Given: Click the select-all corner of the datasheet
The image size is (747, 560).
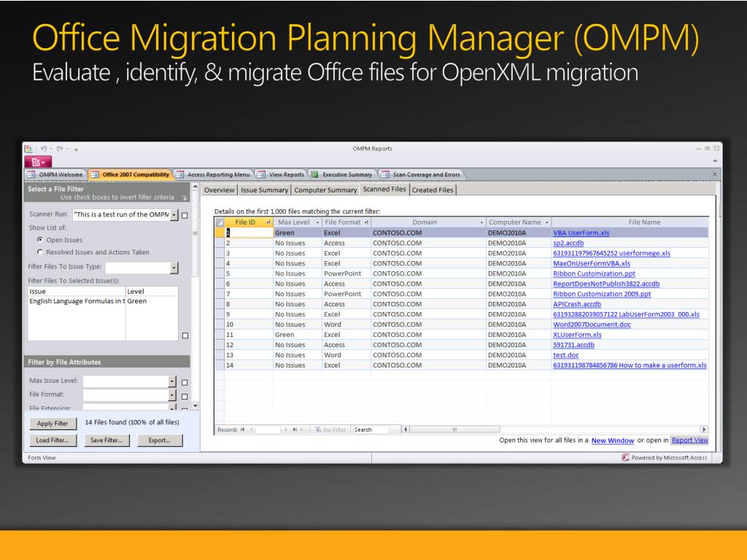Looking at the screenshot, I should (220, 222).
